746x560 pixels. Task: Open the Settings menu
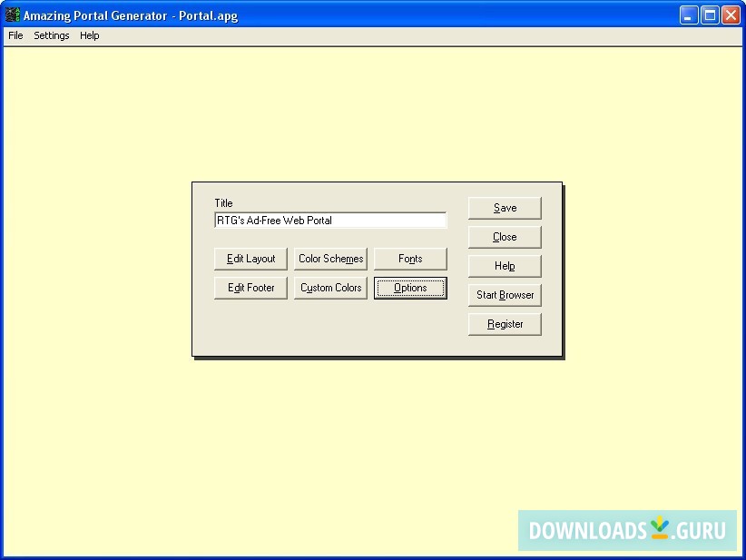tap(51, 35)
